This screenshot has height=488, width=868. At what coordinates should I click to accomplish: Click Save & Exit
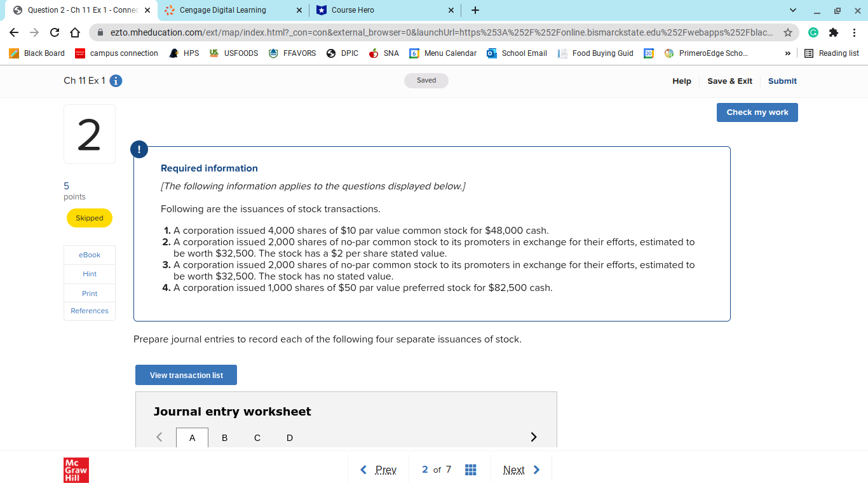point(729,81)
